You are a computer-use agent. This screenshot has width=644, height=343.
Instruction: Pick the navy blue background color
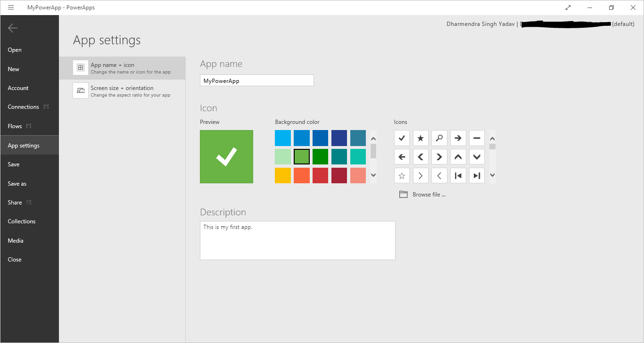pos(339,138)
